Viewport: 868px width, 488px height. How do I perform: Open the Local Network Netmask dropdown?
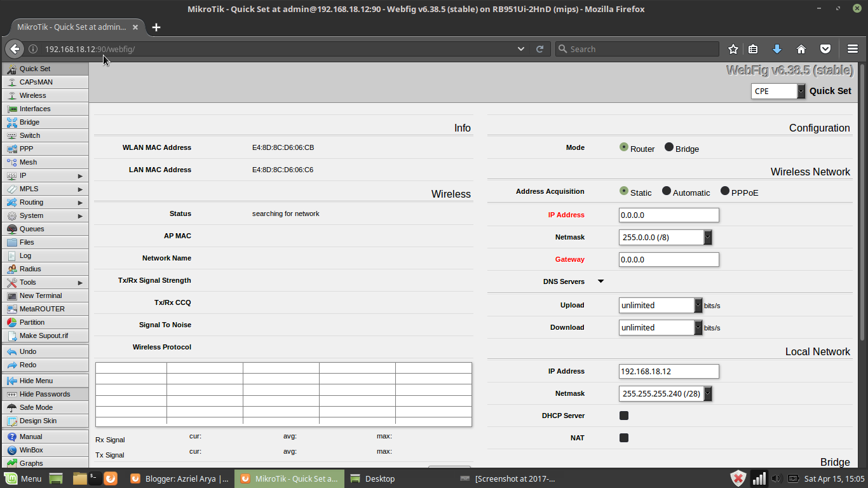point(665,393)
